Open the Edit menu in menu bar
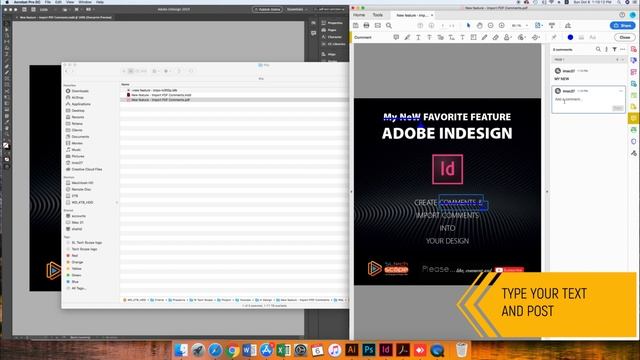 [x=58, y=2]
